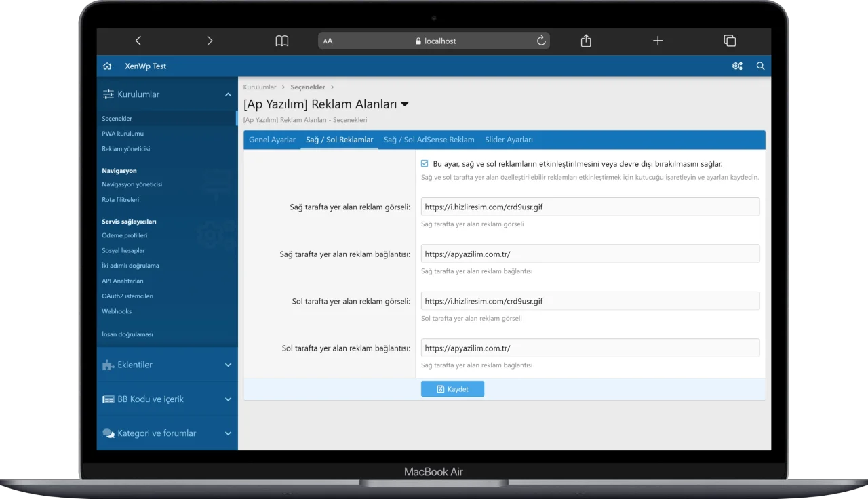Show all open tabs icon
The image size is (868, 499).
730,41
